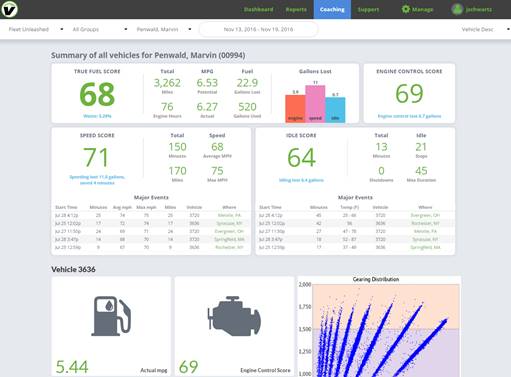Click the Jul 27 11:50p speed event row

point(151,231)
